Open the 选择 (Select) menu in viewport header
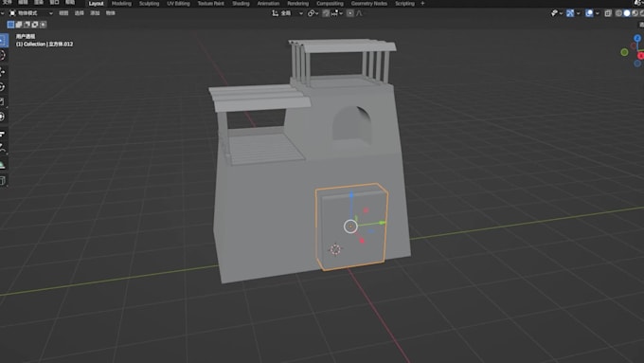644x363 pixels. pos(80,13)
